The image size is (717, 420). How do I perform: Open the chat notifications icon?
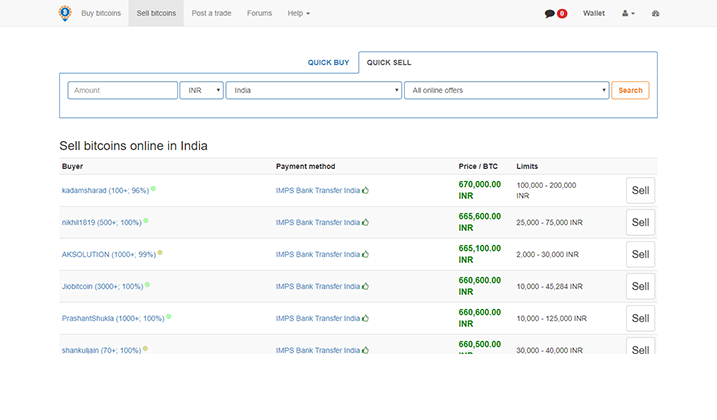(x=550, y=14)
